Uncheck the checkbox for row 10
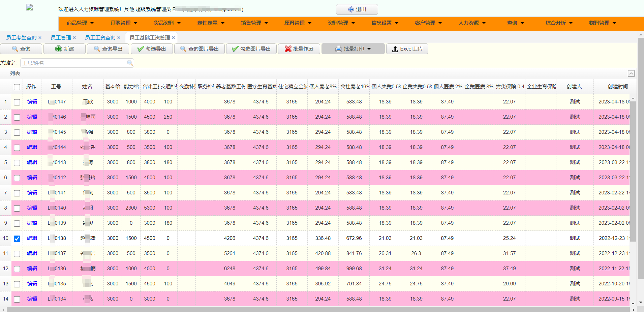 [17, 239]
